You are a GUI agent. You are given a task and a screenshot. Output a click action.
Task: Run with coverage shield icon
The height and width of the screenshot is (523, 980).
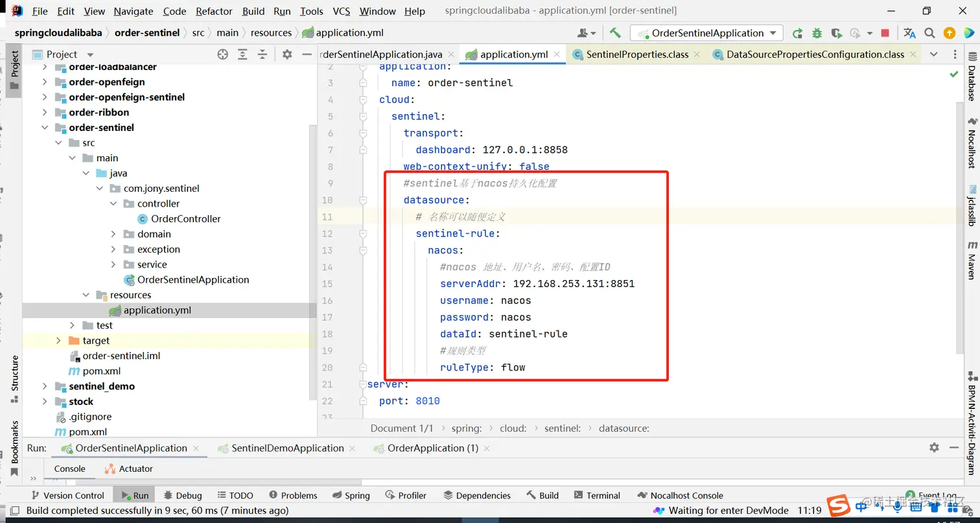pyautogui.click(x=836, y=33)
